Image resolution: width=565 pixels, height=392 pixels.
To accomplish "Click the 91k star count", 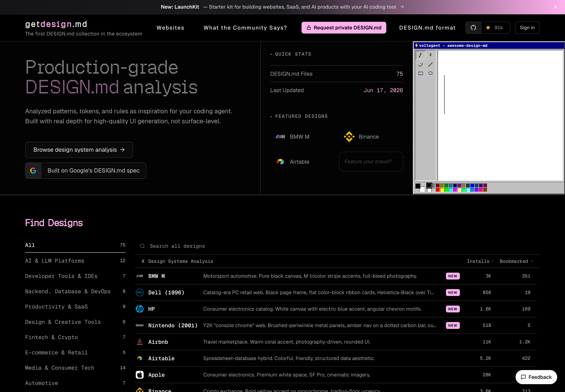I will click(x=499, y=27).
